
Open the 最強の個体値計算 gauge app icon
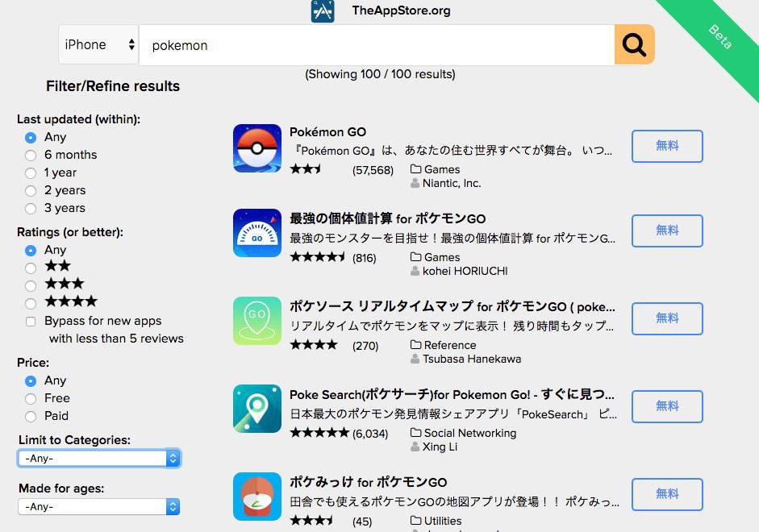pyautogui.click(x=257, y=233)
